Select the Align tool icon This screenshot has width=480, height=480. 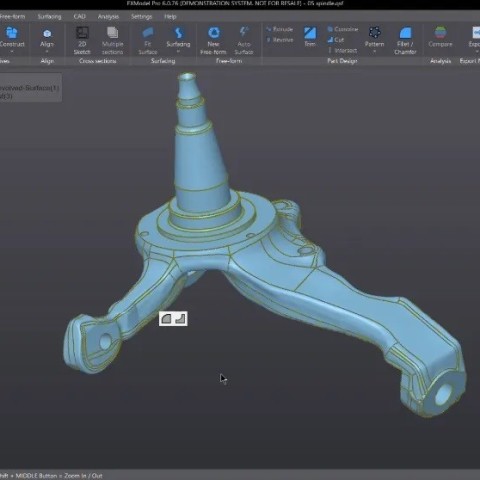pos(47,33)
